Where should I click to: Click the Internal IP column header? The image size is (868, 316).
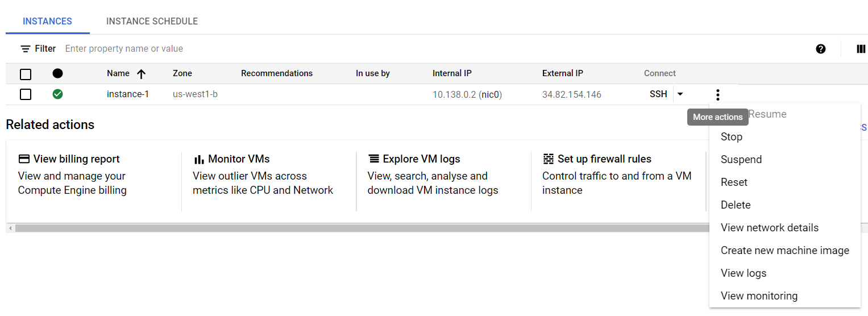[x=452, y=73]
